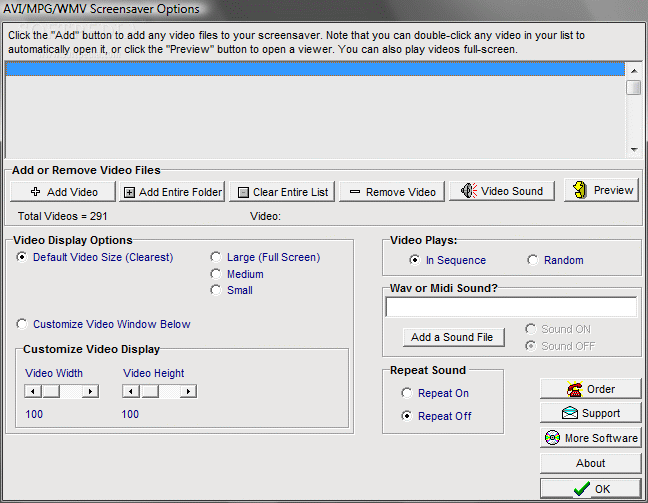Click the Remove Video button label

point(401,192)
